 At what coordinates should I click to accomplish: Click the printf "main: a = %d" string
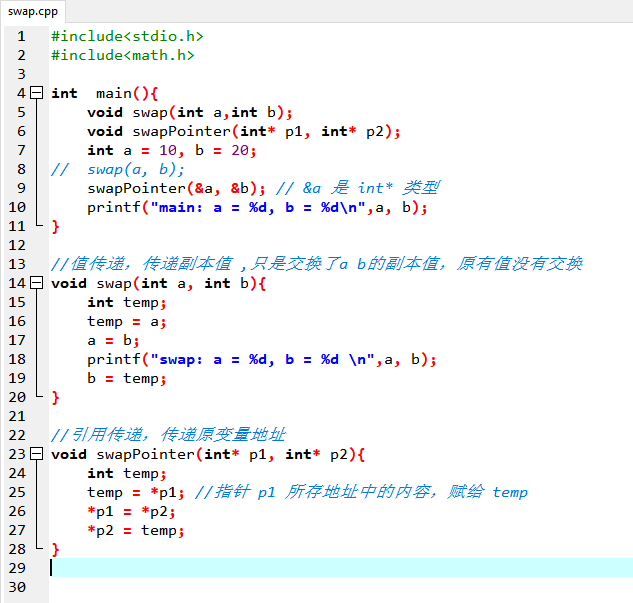(x=258, y=207)
